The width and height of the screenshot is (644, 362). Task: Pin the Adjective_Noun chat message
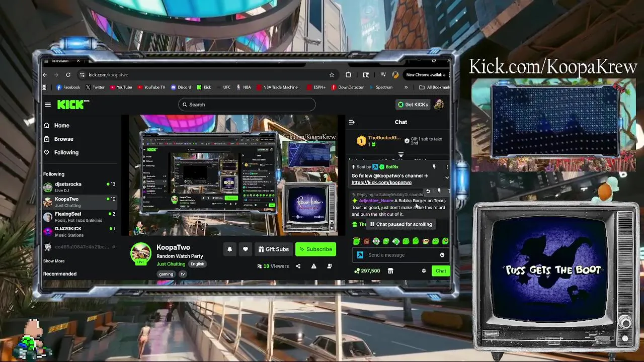pos(439,191)
